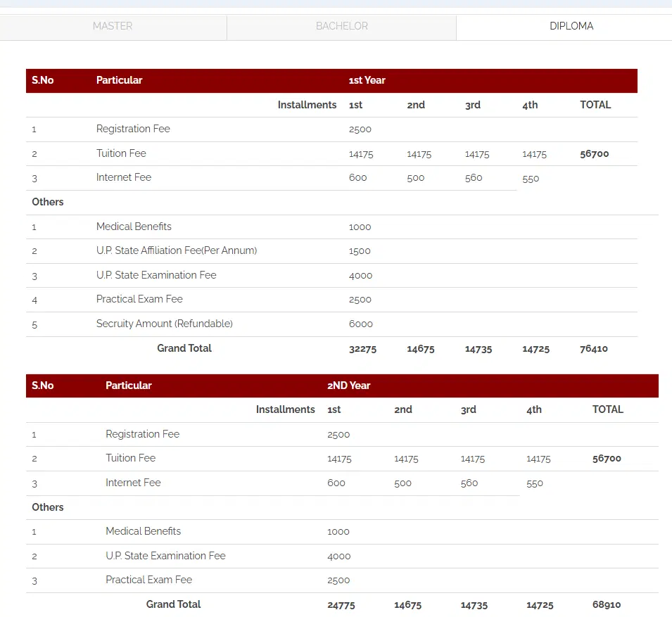672x617 pixels.
Task: Select the DIPLOMA tab
Action: pos(571,26)
